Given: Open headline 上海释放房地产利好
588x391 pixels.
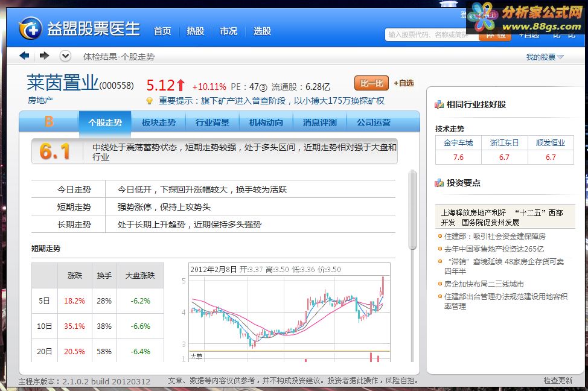Looking at the screenshot, I should (x=473, y=213).
